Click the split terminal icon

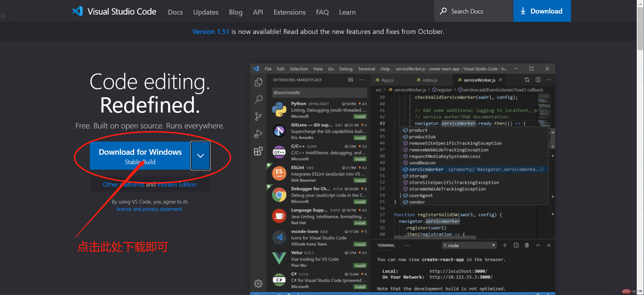pyautogui.click(x=516, y=245)
